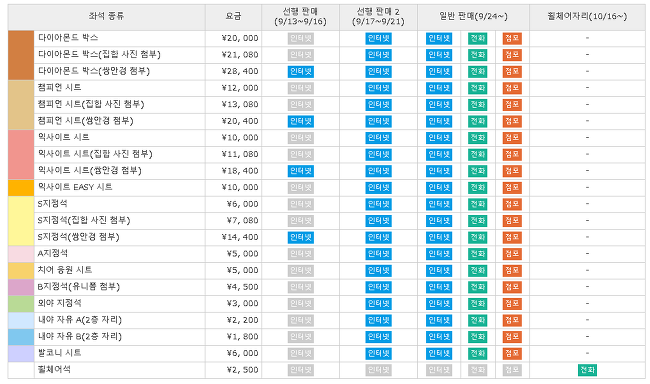
Task: Click the tan 챔피언 시트 color block
Action: [x=21, y=105]
